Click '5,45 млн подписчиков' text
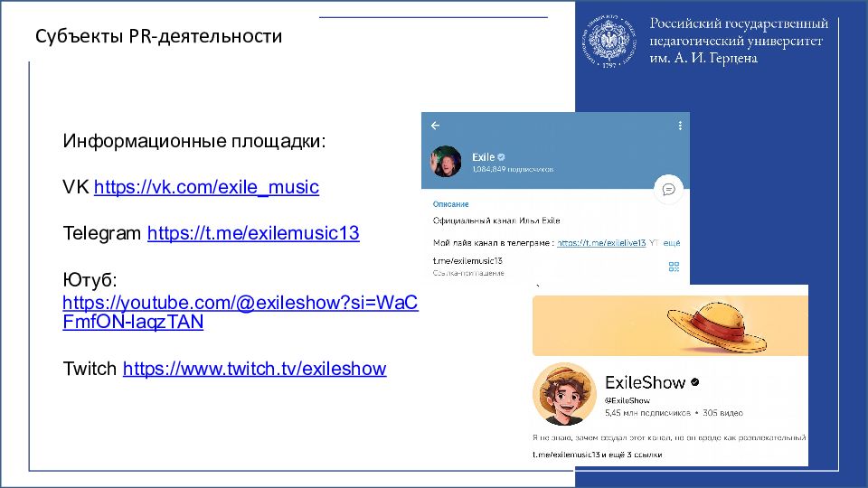This screenshot has height=488, width=868. point(647,413)
